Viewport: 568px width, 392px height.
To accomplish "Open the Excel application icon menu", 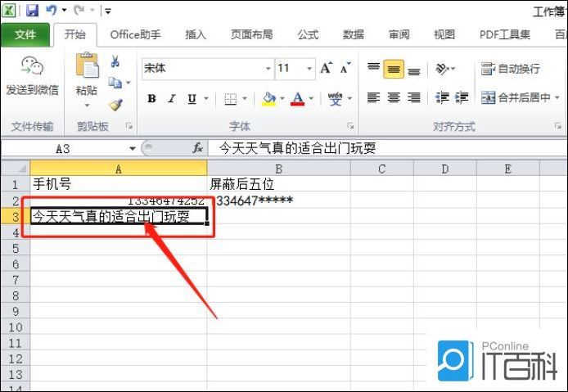I will pyautogui.click(x=9, y=10).
